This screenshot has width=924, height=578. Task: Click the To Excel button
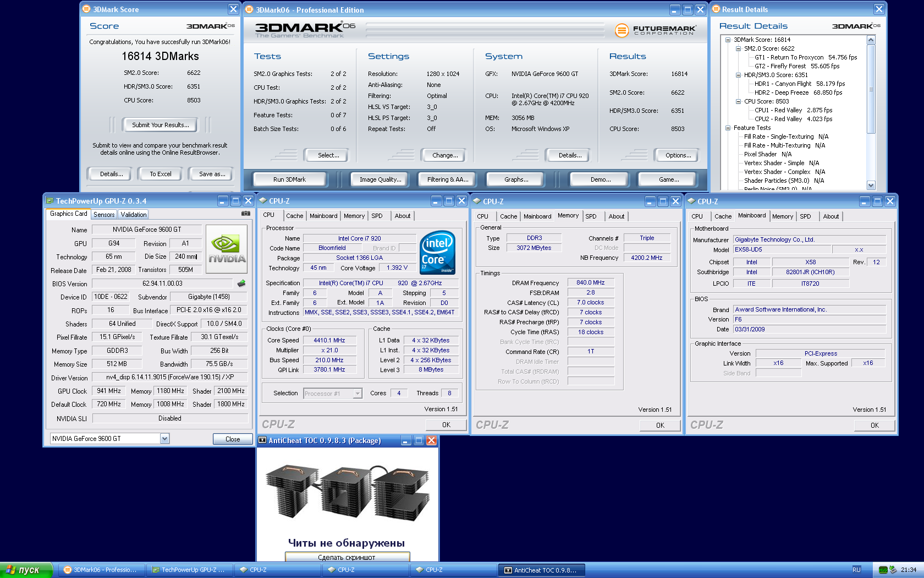161,174
